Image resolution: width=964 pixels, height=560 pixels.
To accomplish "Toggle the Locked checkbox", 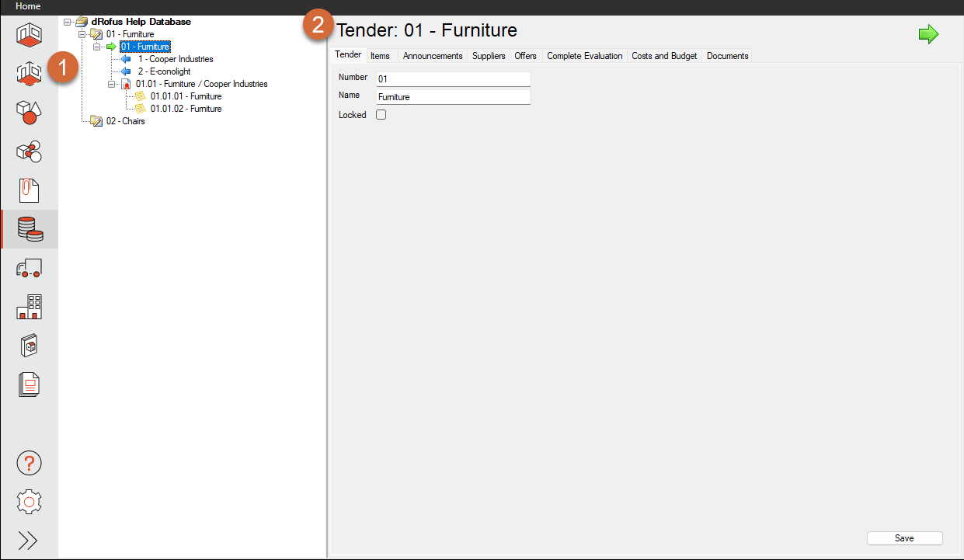I will [381, 115].
